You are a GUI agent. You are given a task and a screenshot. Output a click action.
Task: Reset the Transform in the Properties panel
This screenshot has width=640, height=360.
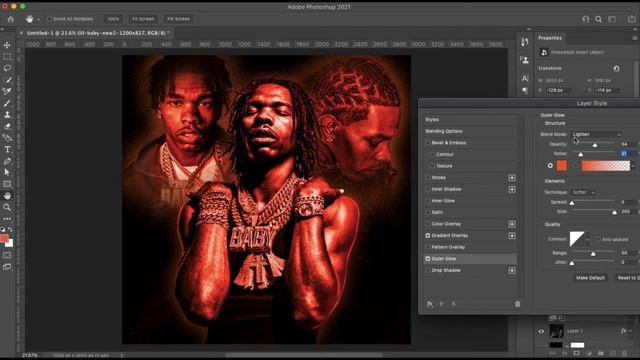(x=616, y=69)
